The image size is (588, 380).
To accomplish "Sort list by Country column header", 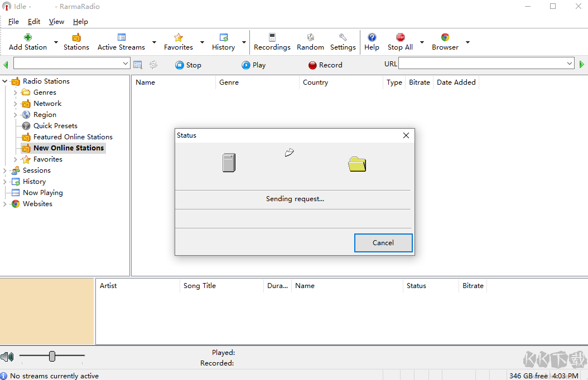I will click(315, 82).
